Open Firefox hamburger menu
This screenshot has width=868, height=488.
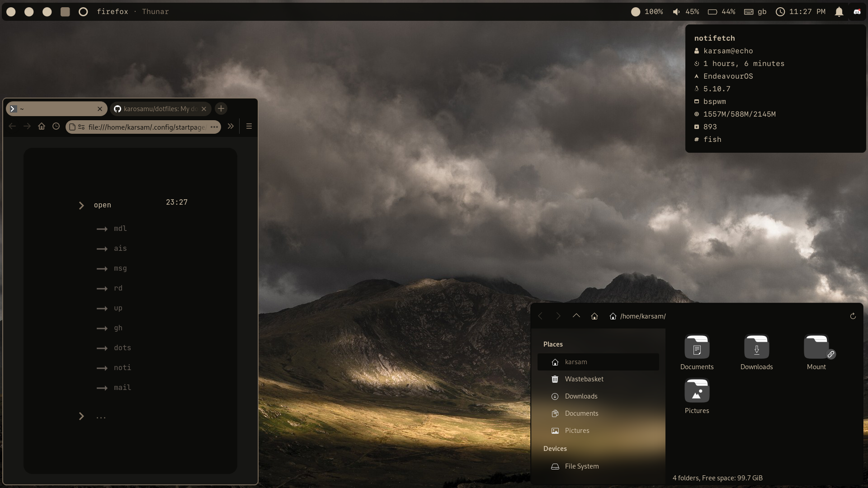coord(249,127)
